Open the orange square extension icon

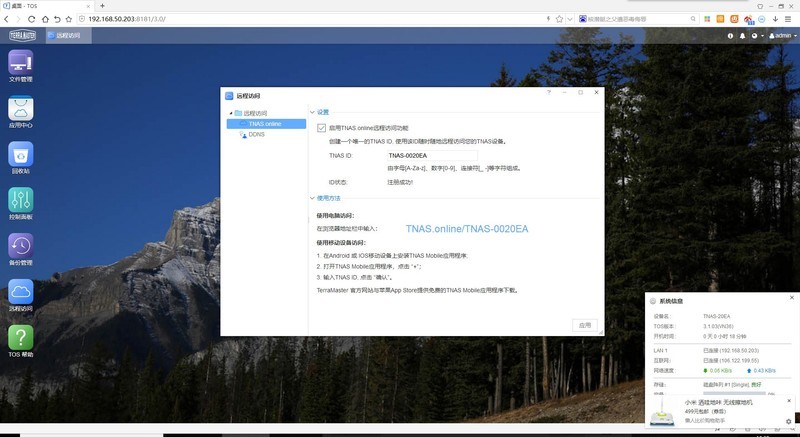coord(720,19)
